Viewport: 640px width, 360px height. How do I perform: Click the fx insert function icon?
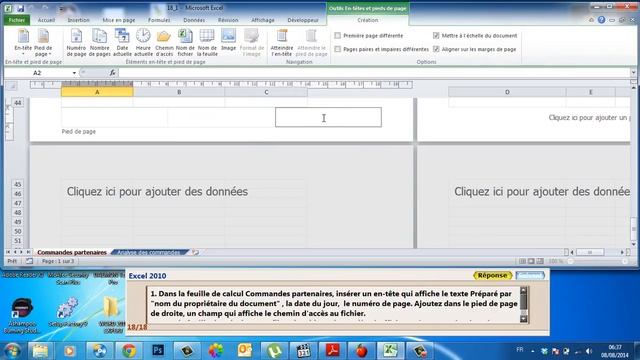tap(113, 73)
